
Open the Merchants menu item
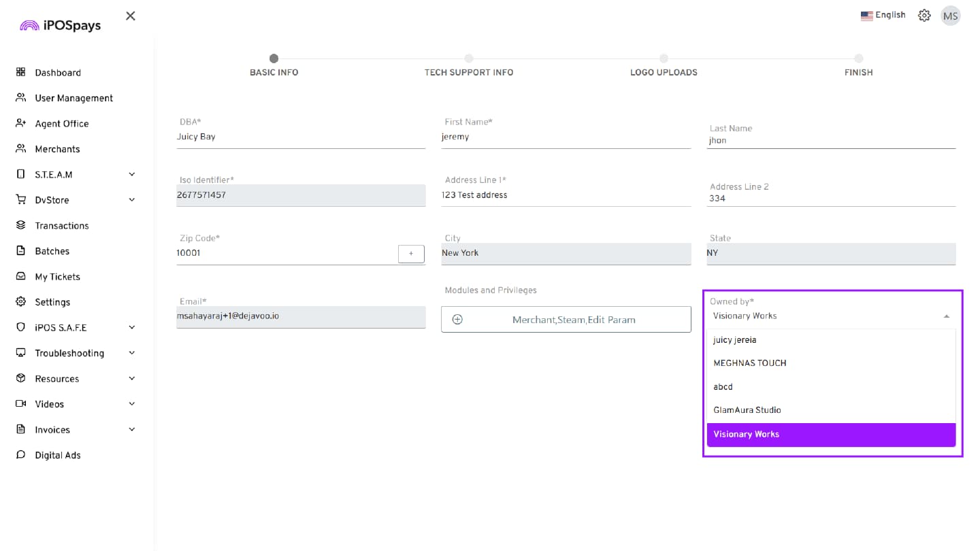[57, 149]
